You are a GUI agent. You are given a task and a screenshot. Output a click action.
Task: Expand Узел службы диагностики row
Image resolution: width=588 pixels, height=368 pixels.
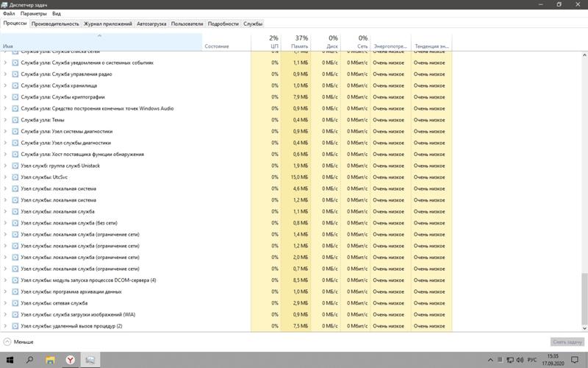(5, 143)
